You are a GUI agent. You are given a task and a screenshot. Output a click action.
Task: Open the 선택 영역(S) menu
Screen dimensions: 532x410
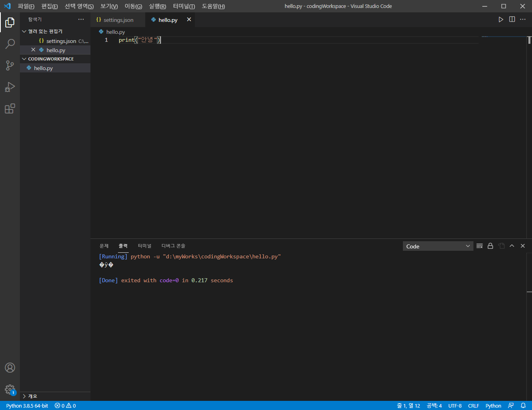point(79,6)
